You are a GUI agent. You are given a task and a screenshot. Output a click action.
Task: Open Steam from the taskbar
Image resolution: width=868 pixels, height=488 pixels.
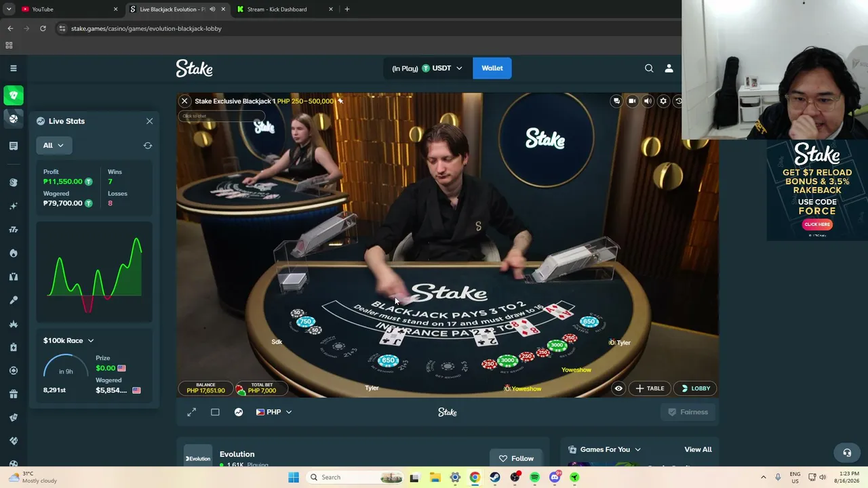pos(495,477)
